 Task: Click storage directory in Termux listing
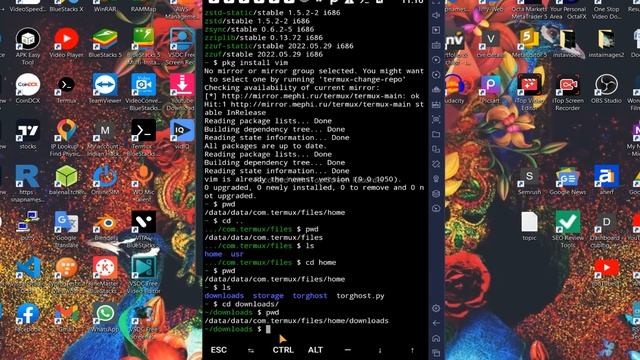(268, 296)
